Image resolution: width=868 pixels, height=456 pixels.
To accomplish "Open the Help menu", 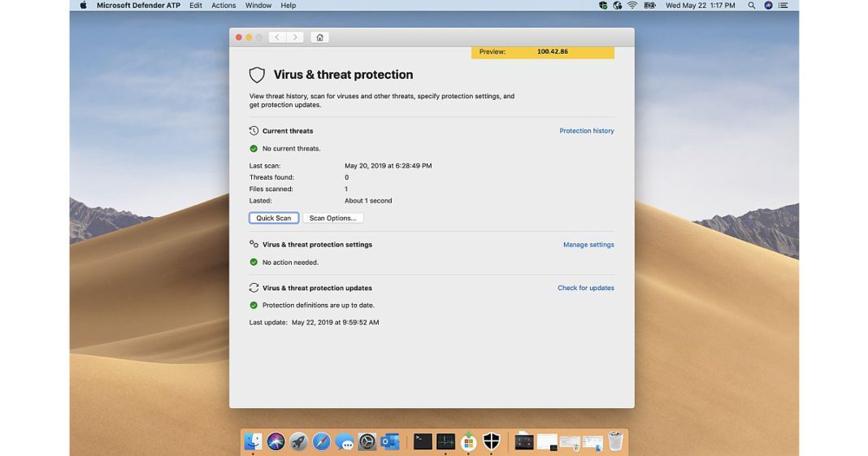I will pos(289,6).
